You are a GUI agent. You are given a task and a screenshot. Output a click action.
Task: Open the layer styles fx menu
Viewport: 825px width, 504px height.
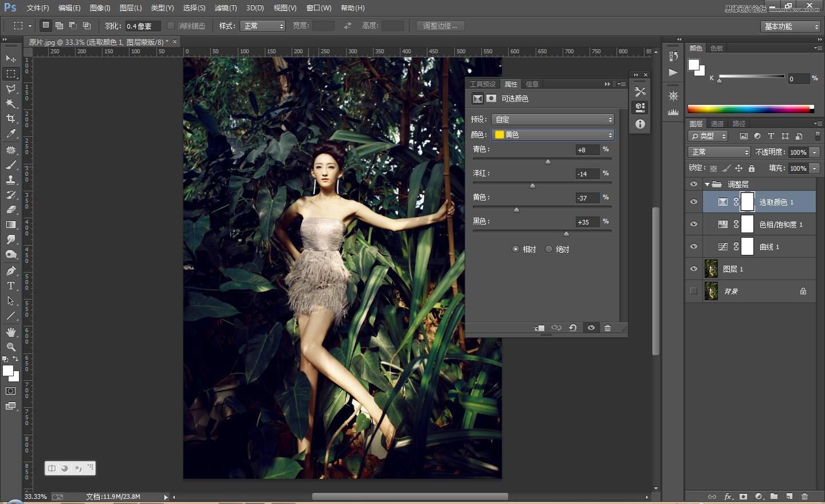[x=728, y=497]
